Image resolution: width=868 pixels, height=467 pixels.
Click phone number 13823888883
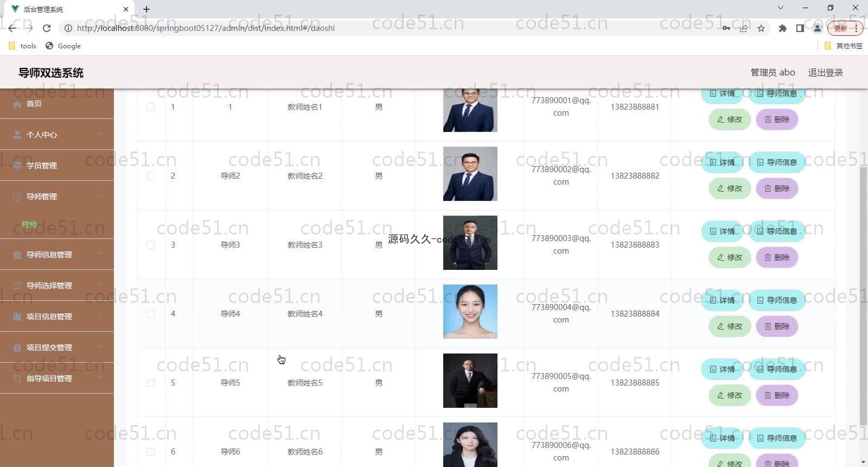click(x=635, y=245)
